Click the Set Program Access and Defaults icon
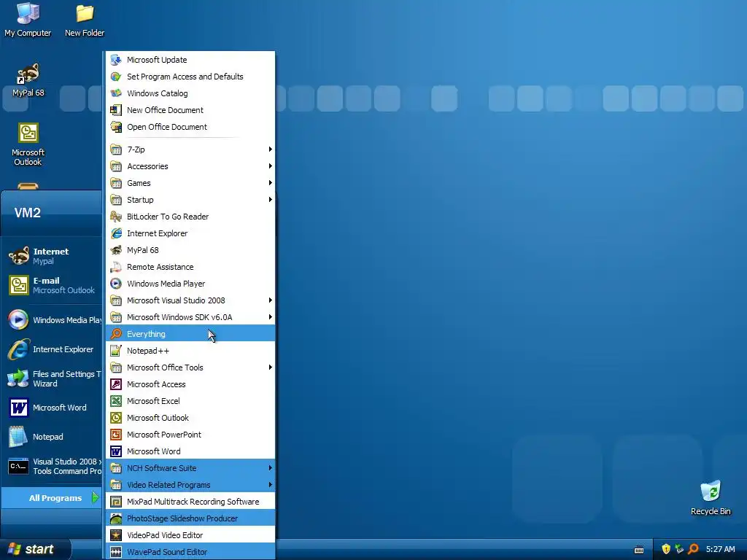The image size is (747, 560). 116,77
